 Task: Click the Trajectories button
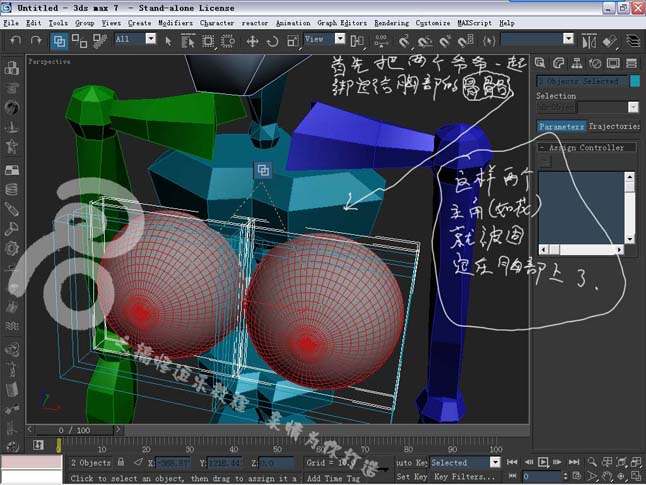613,127
